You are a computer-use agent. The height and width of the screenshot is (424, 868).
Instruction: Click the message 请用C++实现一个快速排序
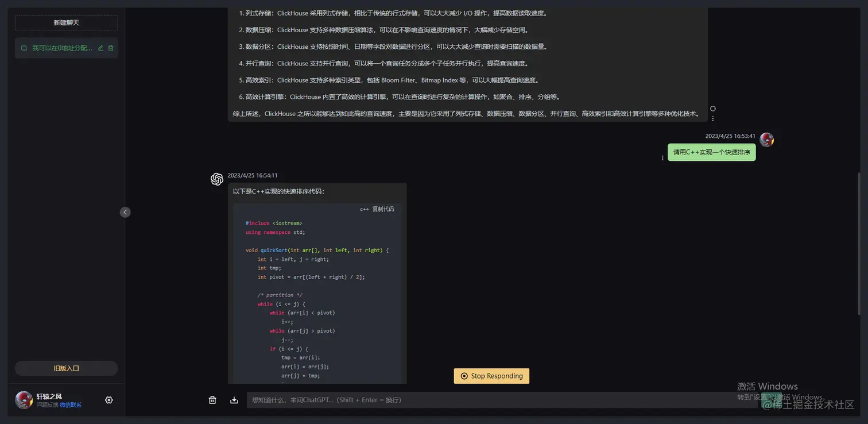coord(712,152)
